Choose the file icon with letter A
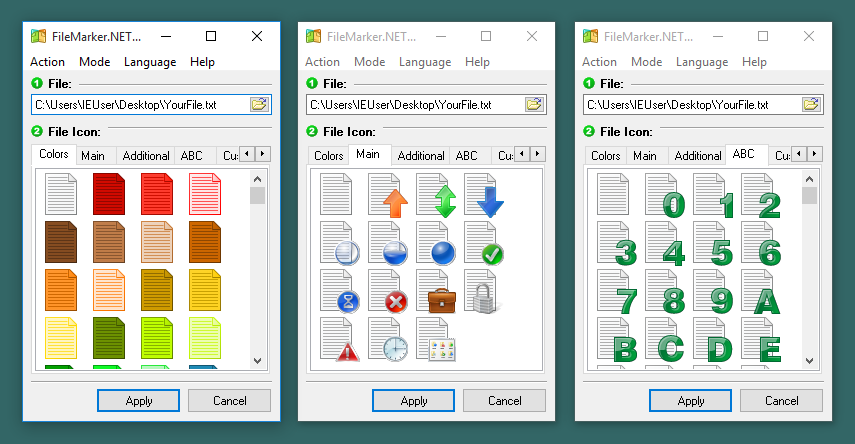Screen dimensions: 855x444 point(761,292)
